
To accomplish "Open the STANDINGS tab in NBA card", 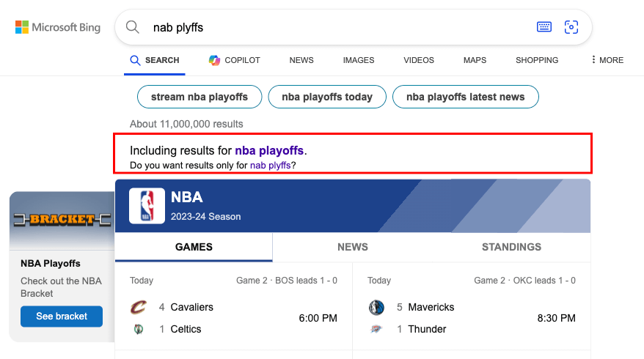I will 511,247.
